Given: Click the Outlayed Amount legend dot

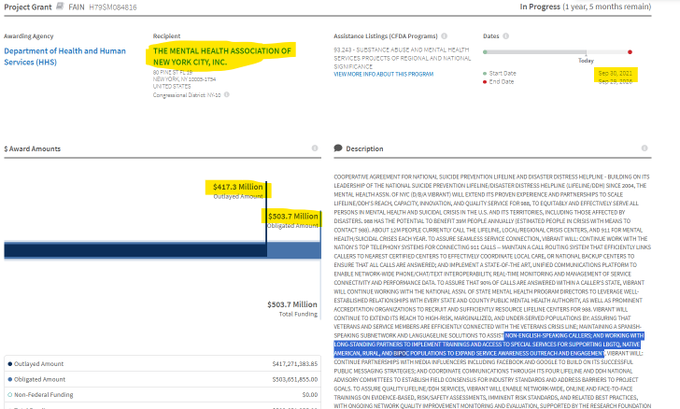Looking at the screenshot, I should click(x=9, y=363).
